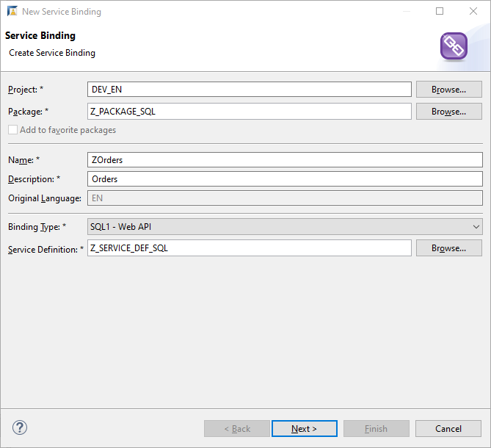Screen dimensions: 491x448
Task: Click the Next button
Action: click(x=304, y=429)
